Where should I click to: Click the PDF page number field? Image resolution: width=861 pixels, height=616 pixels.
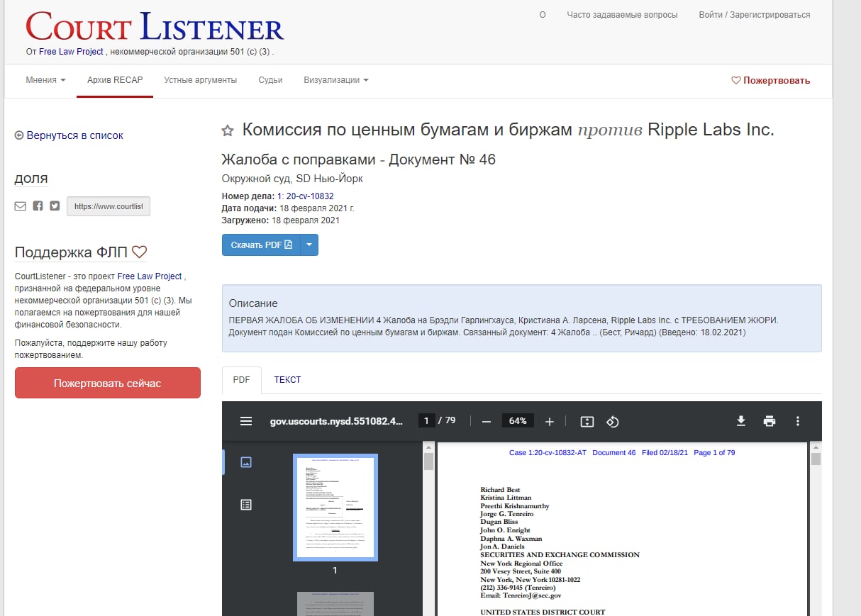426,421
